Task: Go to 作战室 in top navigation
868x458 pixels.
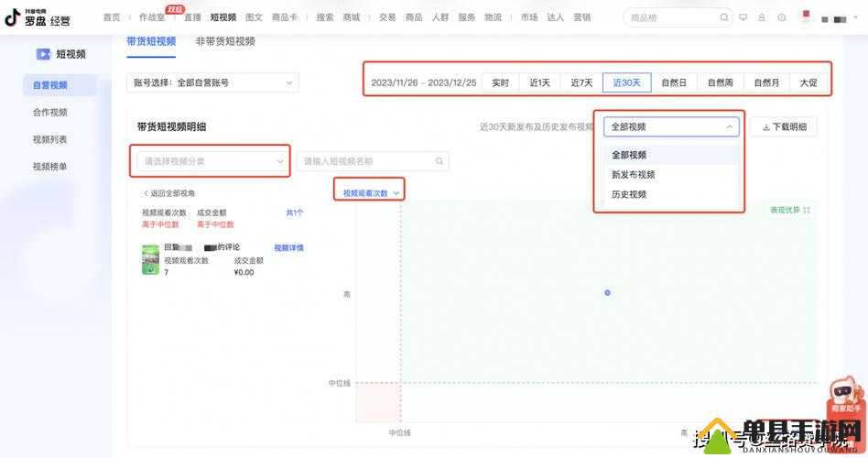Action: pyautogui.click(x=152, y=17)
